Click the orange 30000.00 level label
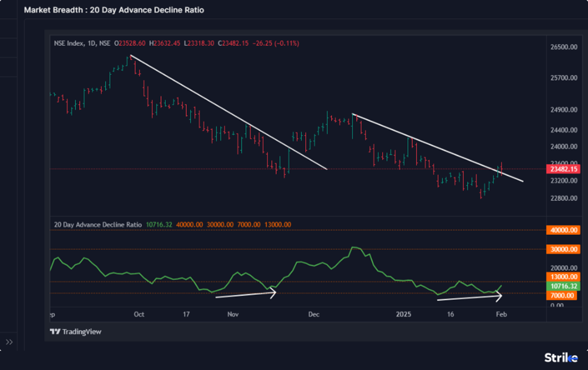Viewport: 588px width, 370px height. pos(563,250)
